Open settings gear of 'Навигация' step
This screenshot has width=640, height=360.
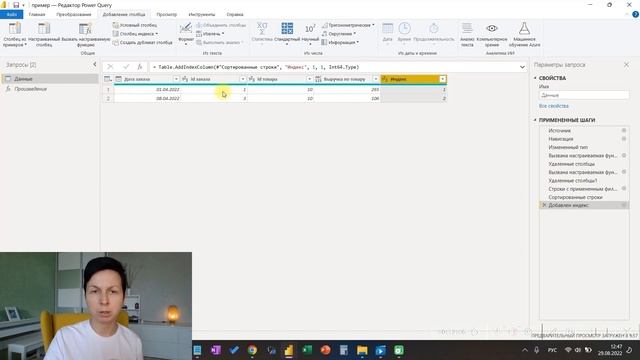tap(624, 139)
